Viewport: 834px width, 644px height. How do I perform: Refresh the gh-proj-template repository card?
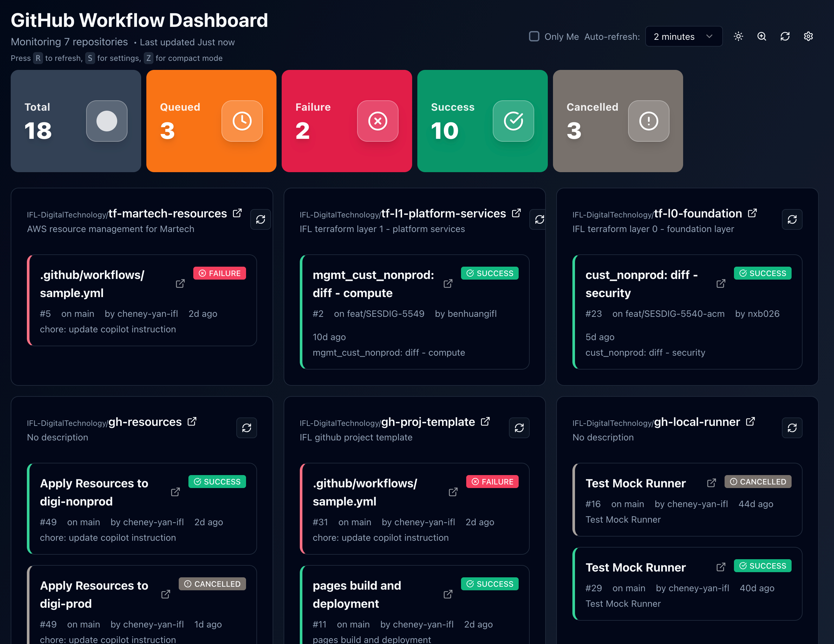coord(519,428)
